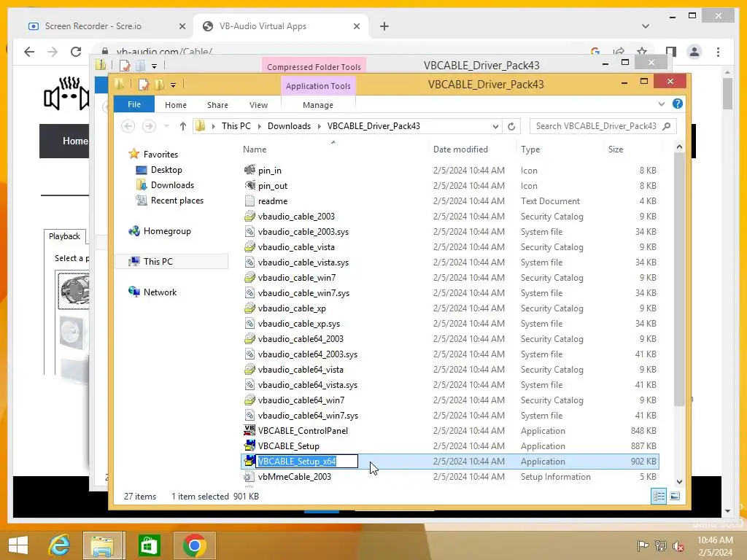The image size is (747, 560).
Task: Select Favorites in navigation pane
Action: tap(160, 155)
